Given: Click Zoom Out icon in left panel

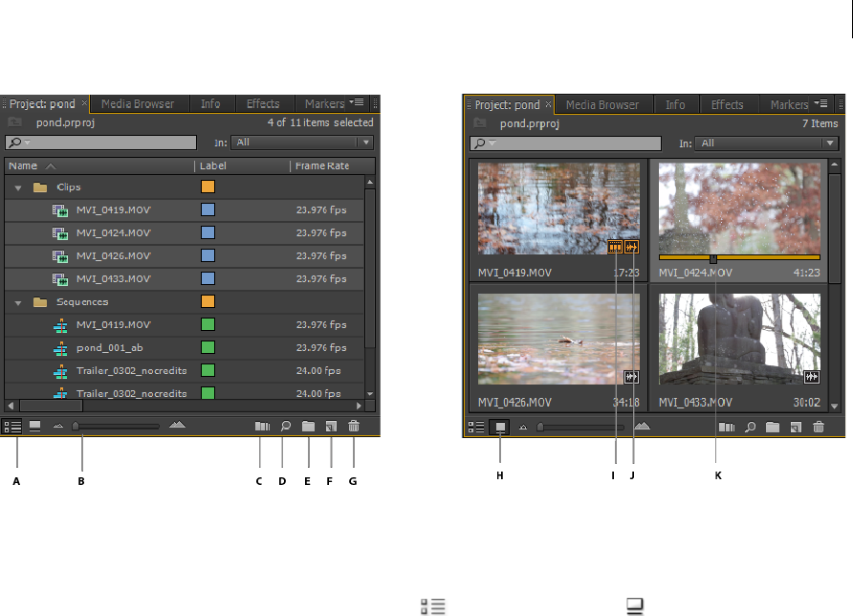Looking at the screenshot, I should [58, 426].
